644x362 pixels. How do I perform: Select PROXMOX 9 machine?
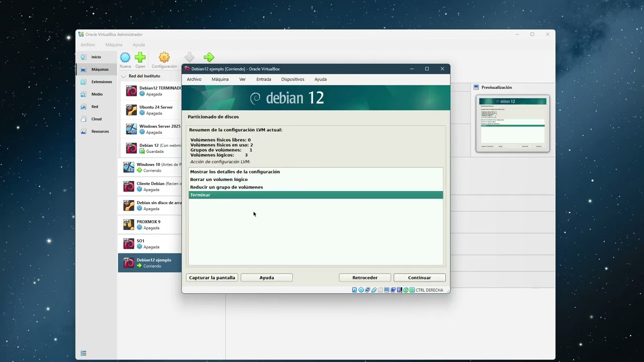tap(150, 225)
